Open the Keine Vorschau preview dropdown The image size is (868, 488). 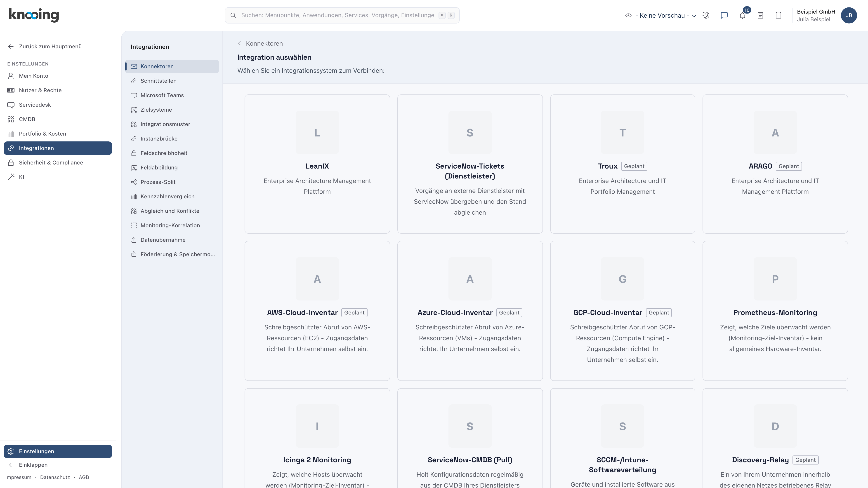tap(665, 16)
